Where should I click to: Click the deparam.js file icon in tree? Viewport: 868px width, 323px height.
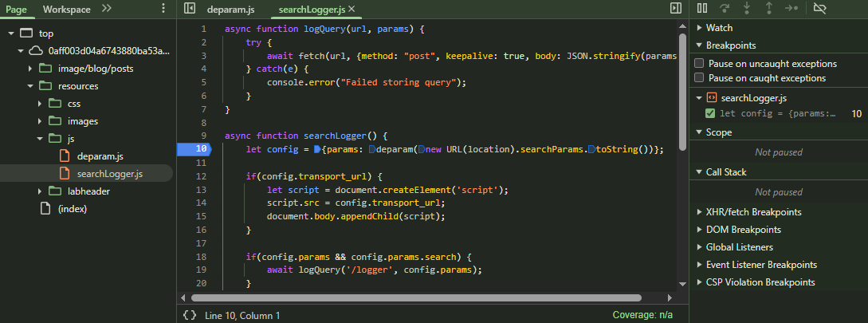pyautogui.click(x=65, y=156)
